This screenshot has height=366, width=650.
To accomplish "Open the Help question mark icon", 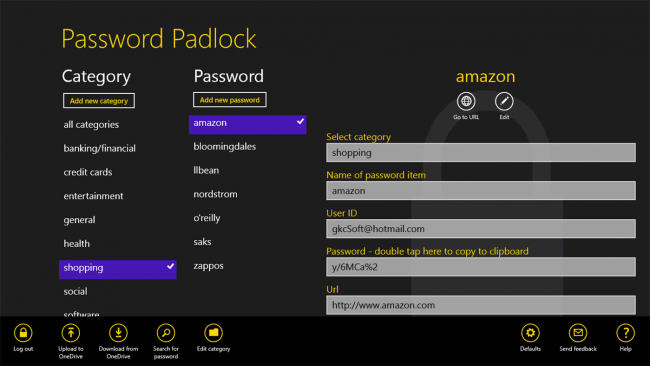I will pyautogui.click(x=626, y=333).
